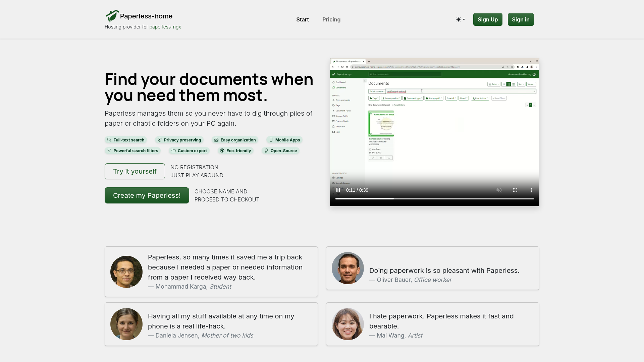644x362 pixels.
Task: Click the Paperless-home leaf logo
Action: coord(113,15)
